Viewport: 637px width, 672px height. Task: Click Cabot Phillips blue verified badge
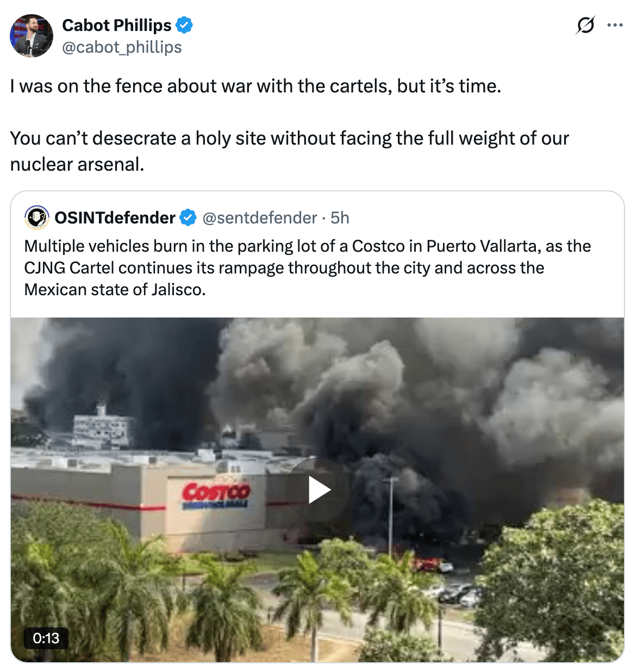pyautogui.click(x=184, y=26)
